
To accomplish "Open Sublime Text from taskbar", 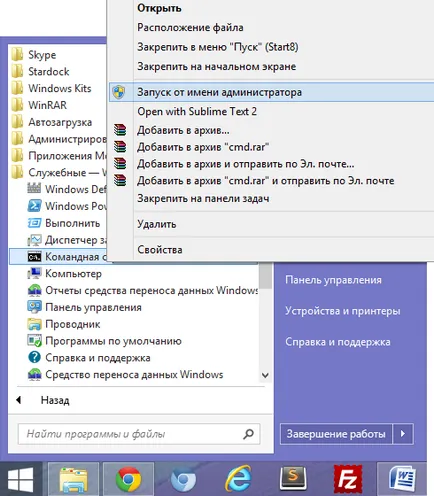I will click(293, 479).
